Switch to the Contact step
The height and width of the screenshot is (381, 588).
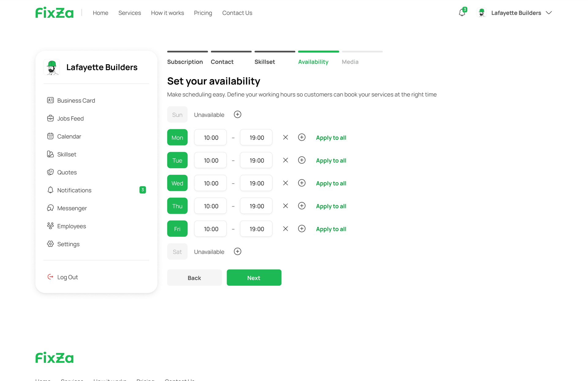tap(222, 62)
